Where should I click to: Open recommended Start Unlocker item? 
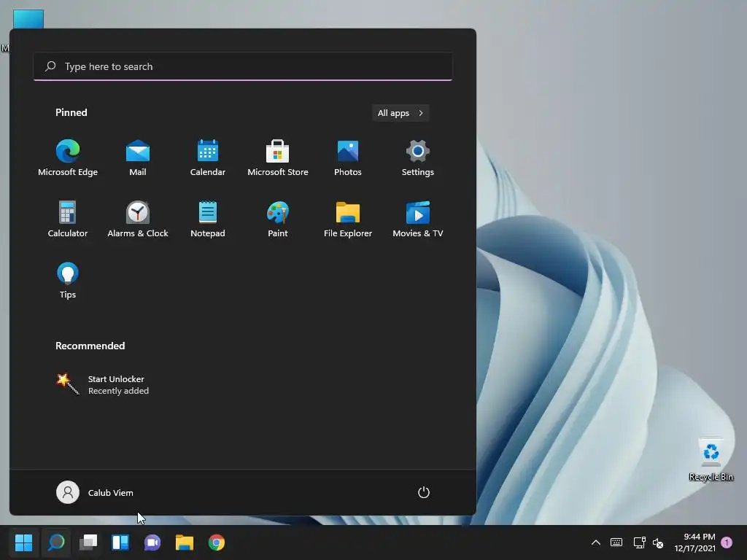(103, 385)
